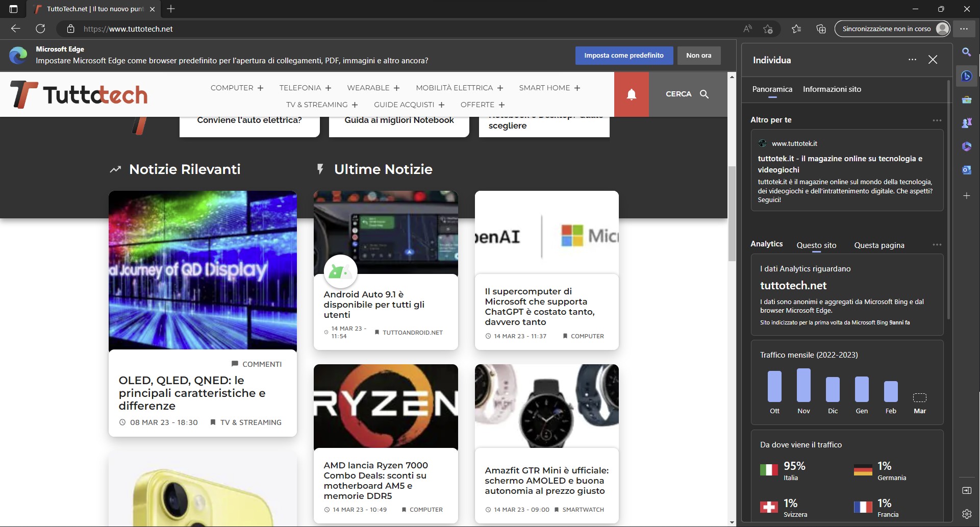Click the red notification bell icon

631,94
